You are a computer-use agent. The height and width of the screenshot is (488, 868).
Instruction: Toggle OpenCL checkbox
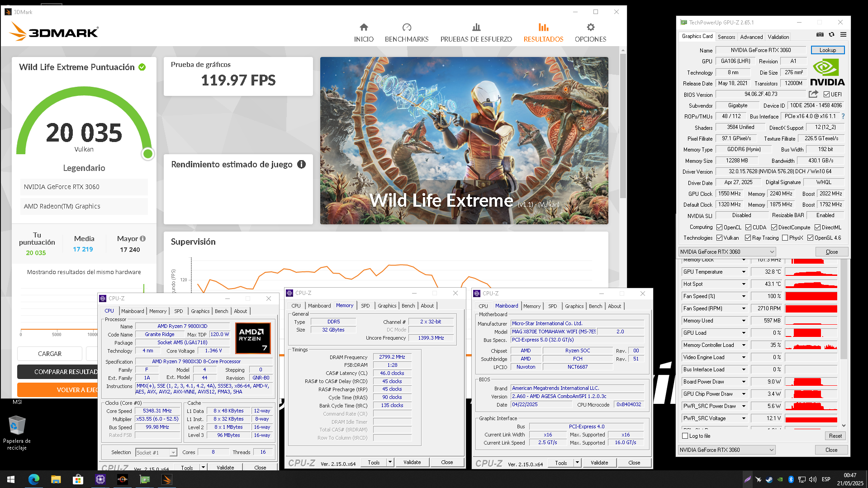pyautogui.click(x=719, y=227)
